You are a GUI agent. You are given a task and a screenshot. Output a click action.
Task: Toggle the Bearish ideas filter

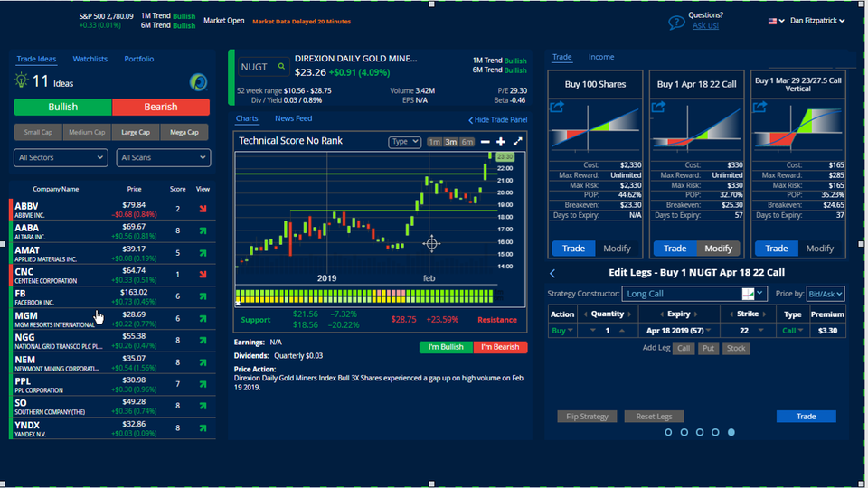coord(161,107)
